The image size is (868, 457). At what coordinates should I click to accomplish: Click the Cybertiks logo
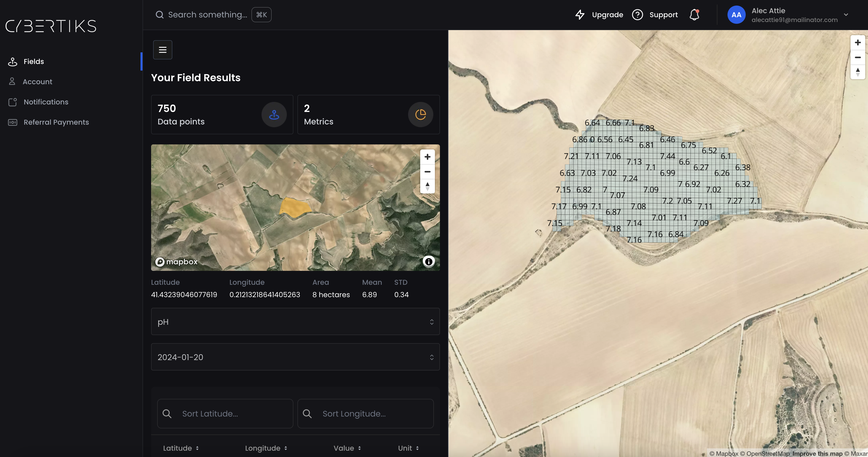[51, 26]
